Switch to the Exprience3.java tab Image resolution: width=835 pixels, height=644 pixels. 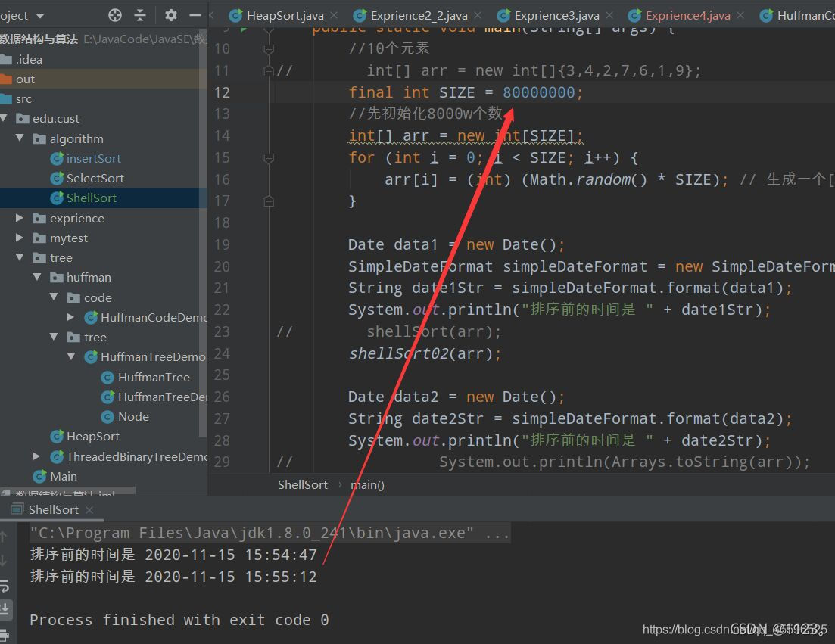coord(556,15)
